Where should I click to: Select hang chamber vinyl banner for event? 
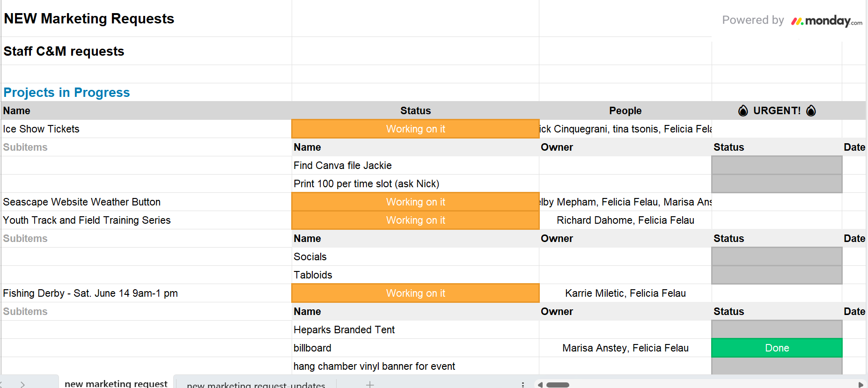[x=415, y=366]
